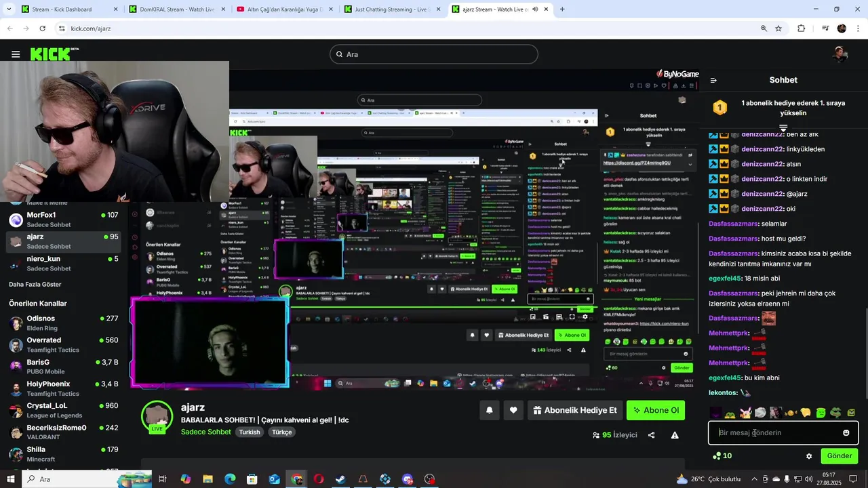Select ajarz channel in sidebar

coord(64,241)
